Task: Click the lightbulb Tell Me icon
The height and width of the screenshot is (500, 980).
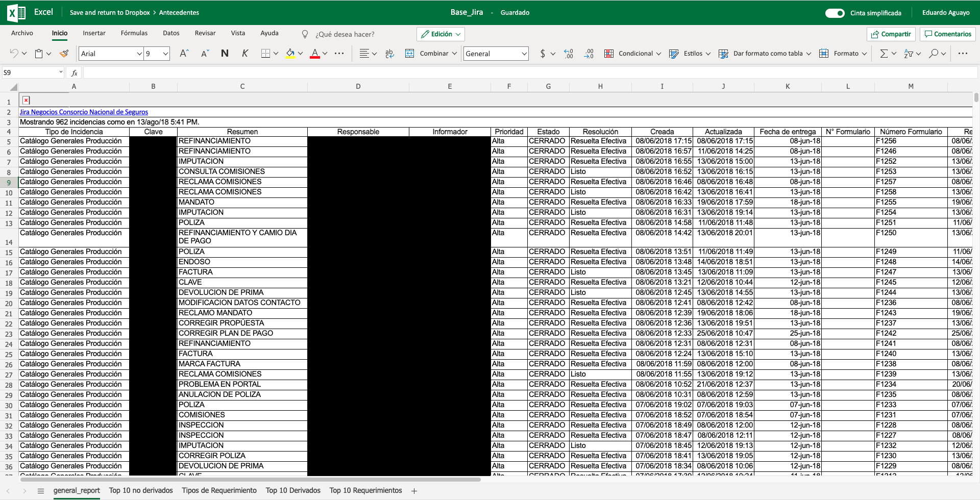Action: [x=305, y=34]
